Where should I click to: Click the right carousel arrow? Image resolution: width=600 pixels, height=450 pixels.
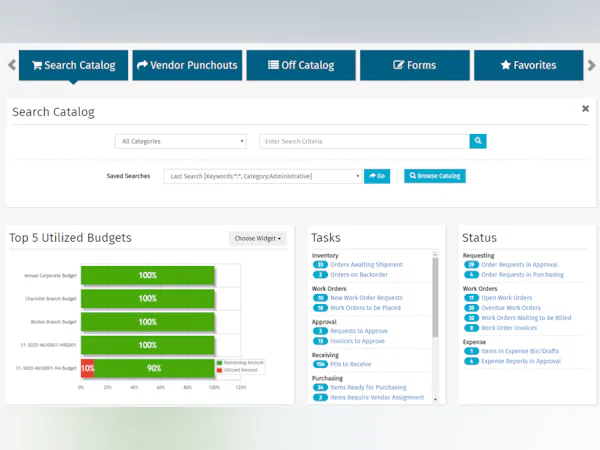tap(591, 65)
